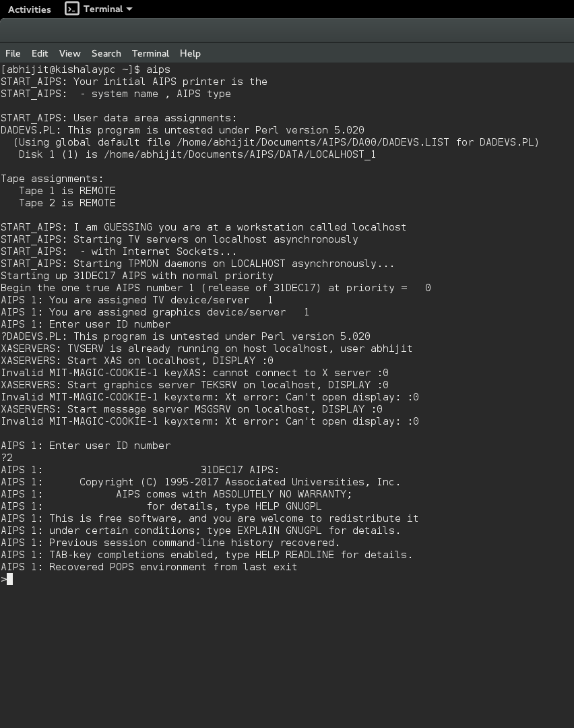Click the typed 'aips' command on the first line

tap(158, 69)
